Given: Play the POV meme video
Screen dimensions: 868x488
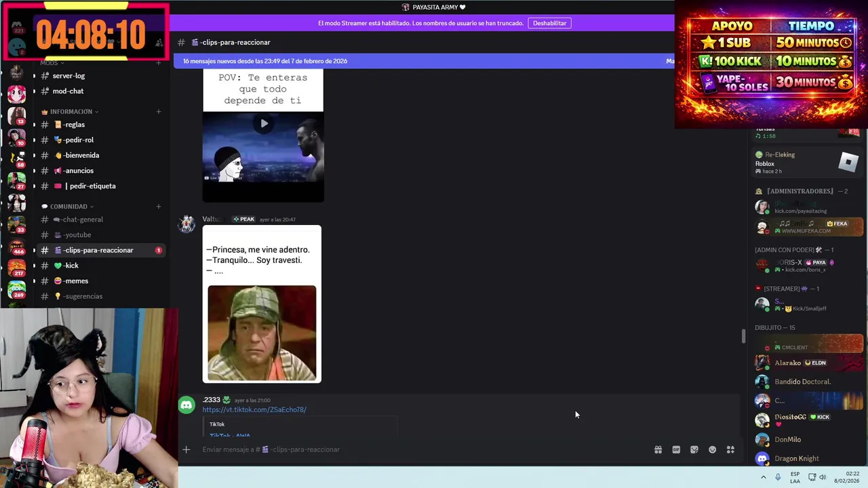Looking at the screenshot, I should 264,123.
